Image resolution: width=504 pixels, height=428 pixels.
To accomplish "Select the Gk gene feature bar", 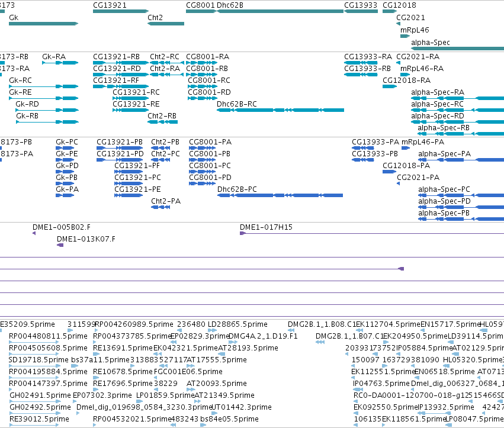I will (x=43, y=24).
